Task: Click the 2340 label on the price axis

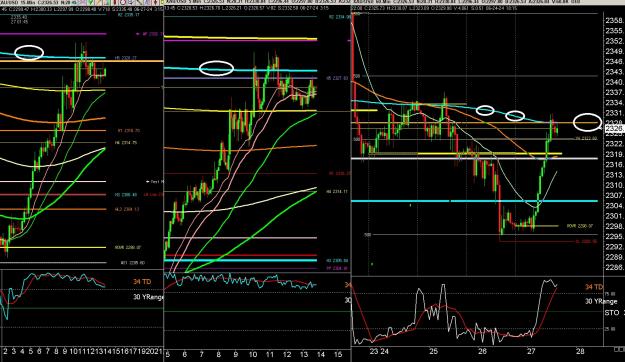Action: 614,82
